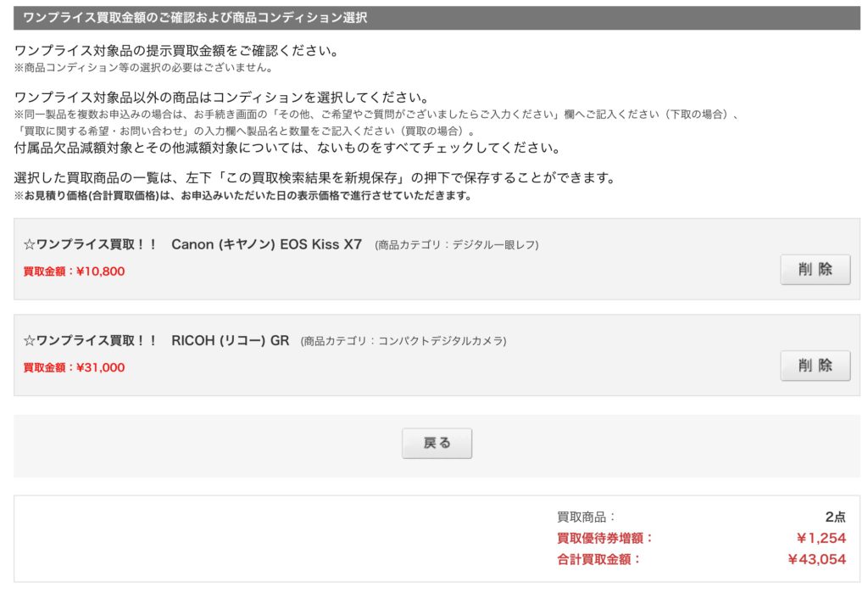868x593 pixels.
Task: Click the 買取優待券増額 label
Action: point(604,538)
